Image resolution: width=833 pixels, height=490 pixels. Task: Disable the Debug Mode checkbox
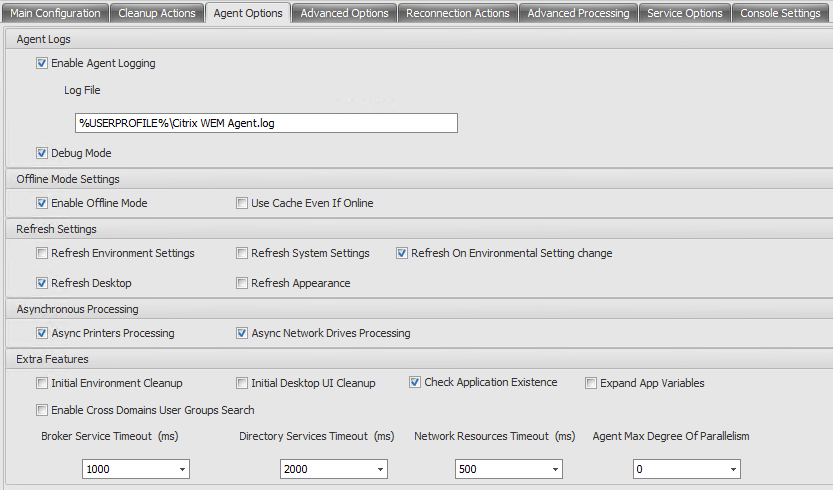pos(42,153)
